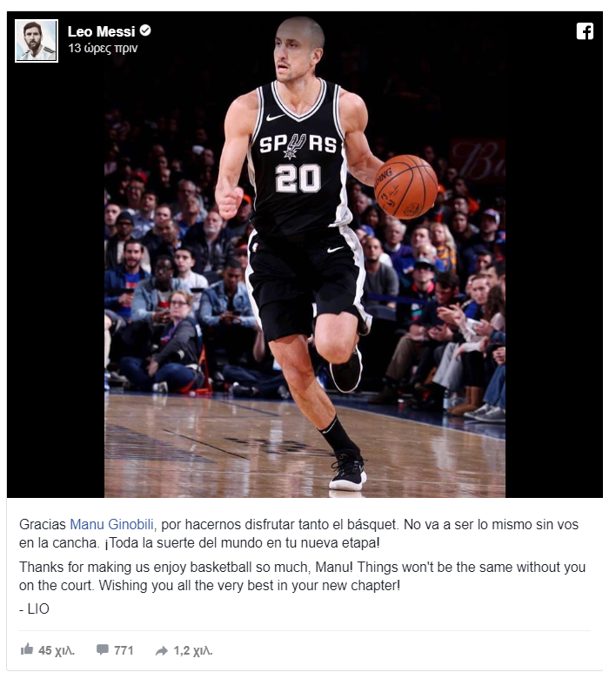The image size is (616, 679).
Task: Click the '13 ώρες πριν' timestamp
Action: pos(104,49)
